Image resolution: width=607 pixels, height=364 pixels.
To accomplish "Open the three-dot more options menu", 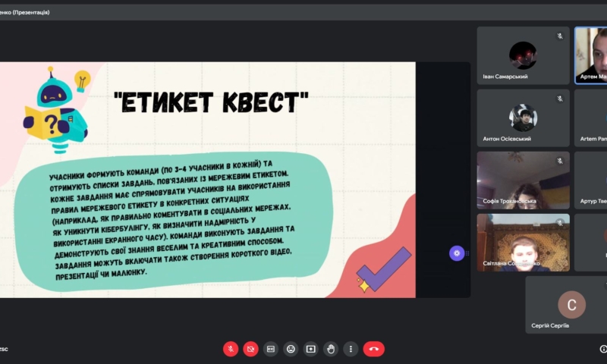I will [351, 349].
